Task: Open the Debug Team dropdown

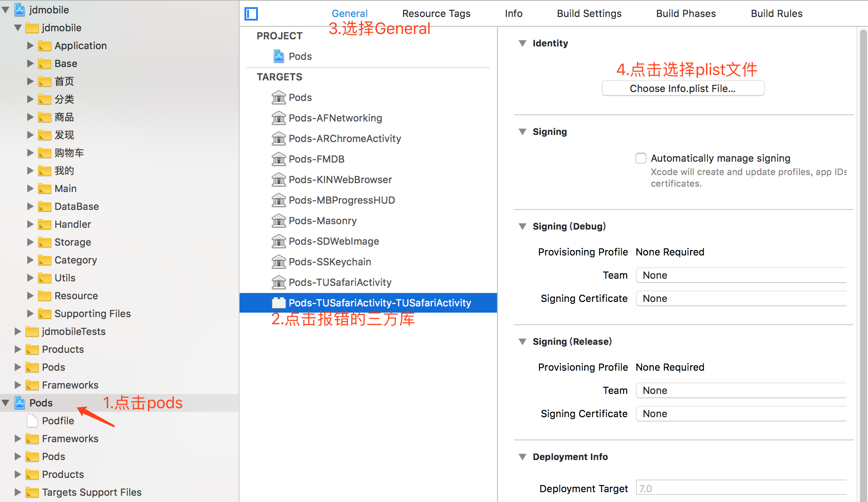Action: tap(741, 275)
